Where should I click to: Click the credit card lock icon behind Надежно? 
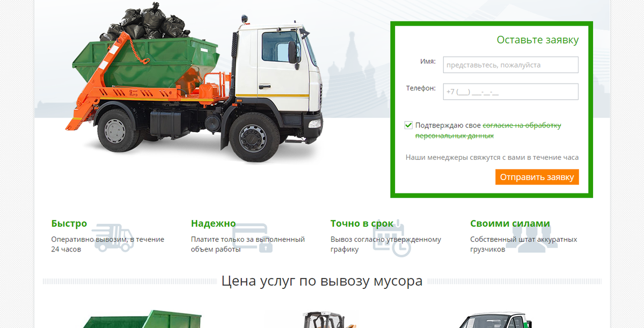coord(253,238)
